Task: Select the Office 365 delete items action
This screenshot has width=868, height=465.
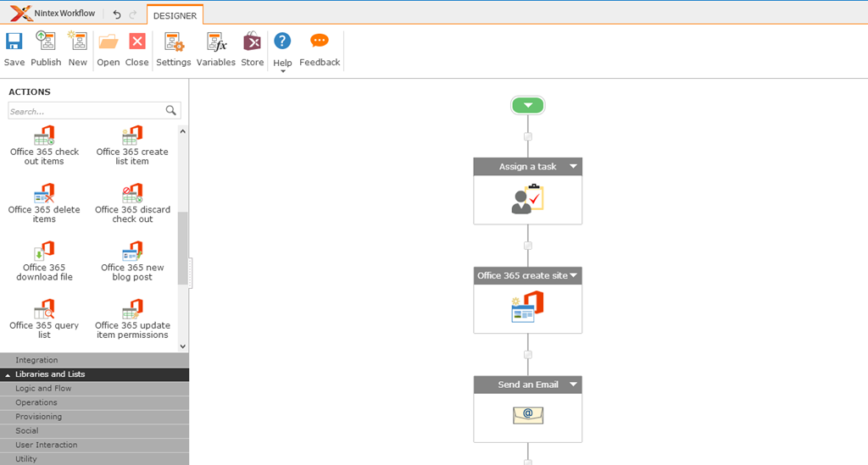Action: click(x=44, y=203)
